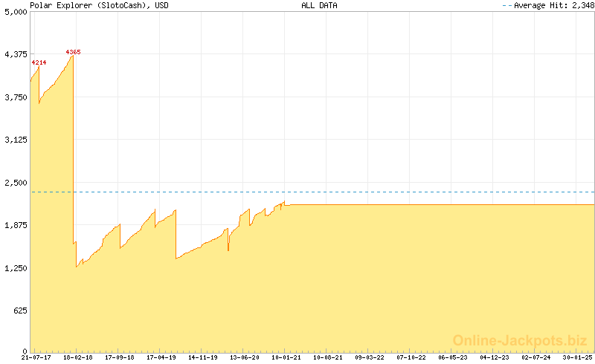595x364 pixels.
Task: Select the 30-01-25 date marker
Action: click(x=577, y=357)
